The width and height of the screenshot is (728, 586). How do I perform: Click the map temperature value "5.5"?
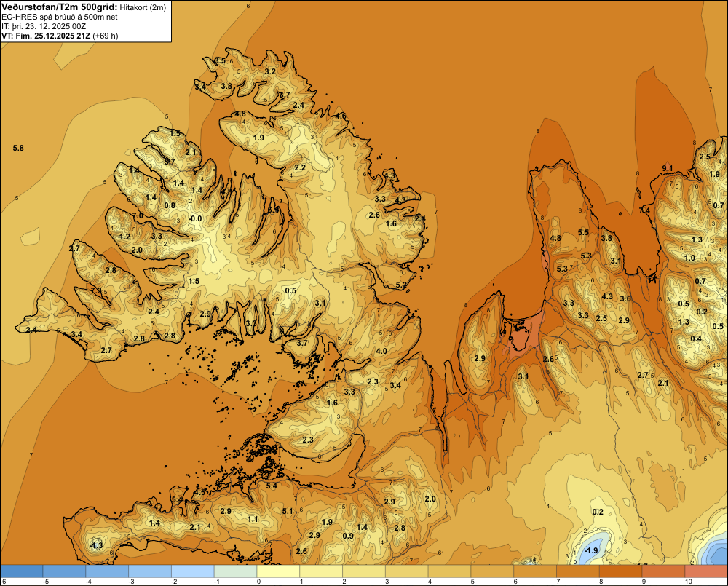click(x=583, y=233)
